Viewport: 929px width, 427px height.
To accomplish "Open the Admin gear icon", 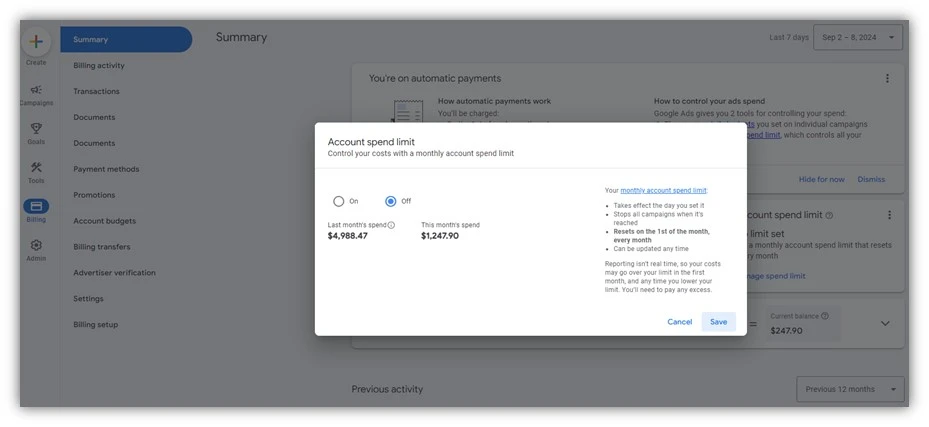I will [36, 245].
